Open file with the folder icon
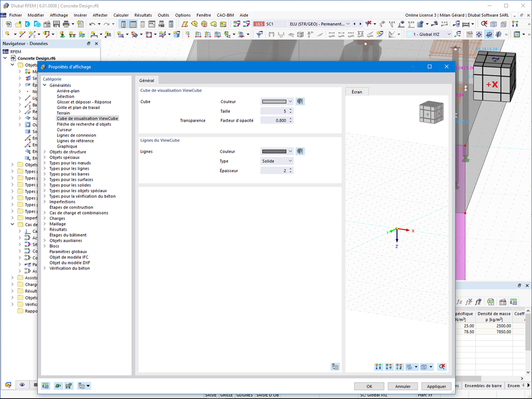This screenshot has width=532, height=399. click(18, 24)
